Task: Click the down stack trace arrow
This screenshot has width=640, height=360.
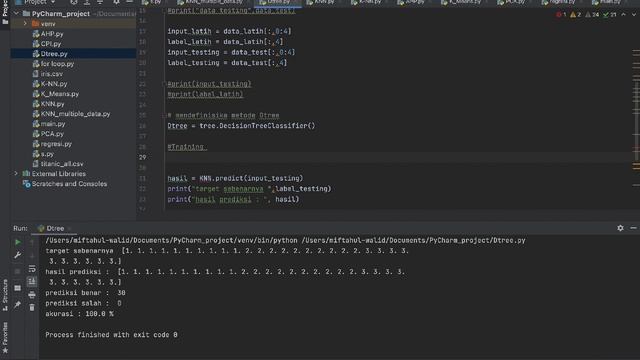Action: coord(32,255)
